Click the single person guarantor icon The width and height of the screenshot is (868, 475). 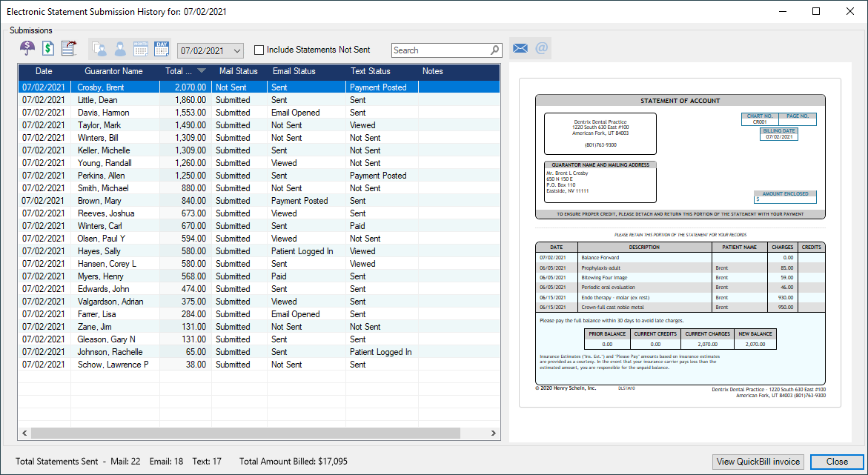119,50
